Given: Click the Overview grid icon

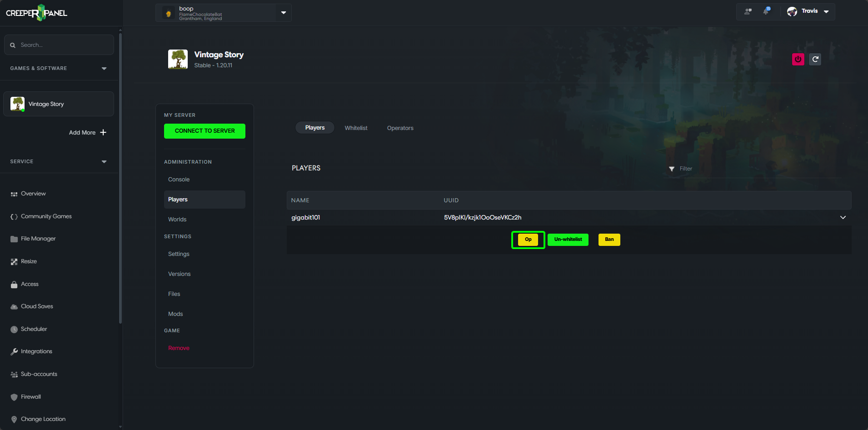Looking at the screenshot, I should click(14, 194).
